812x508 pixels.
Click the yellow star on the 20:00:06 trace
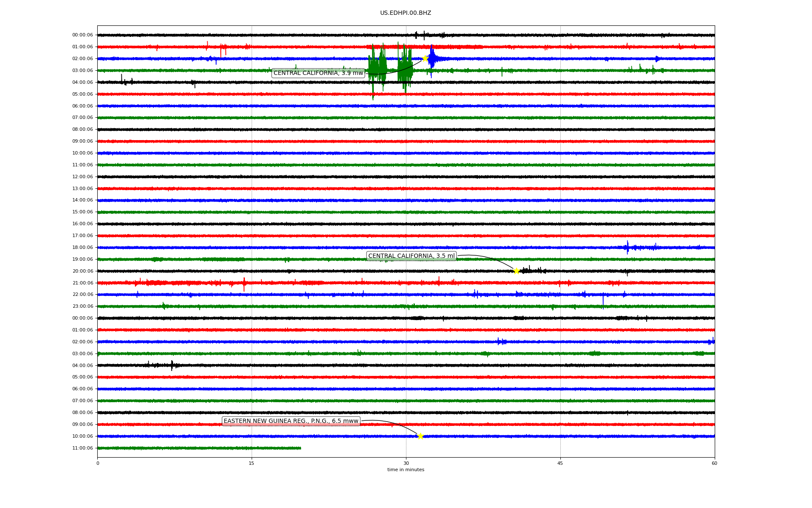516,271
